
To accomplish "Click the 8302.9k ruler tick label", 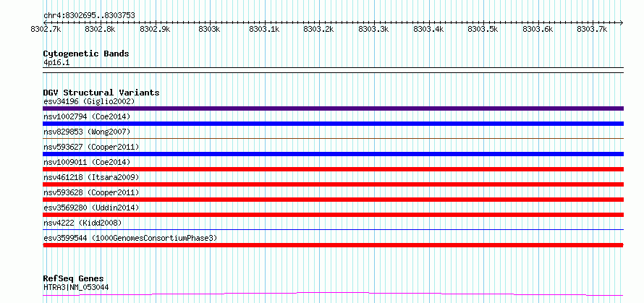I will point(155,29).
